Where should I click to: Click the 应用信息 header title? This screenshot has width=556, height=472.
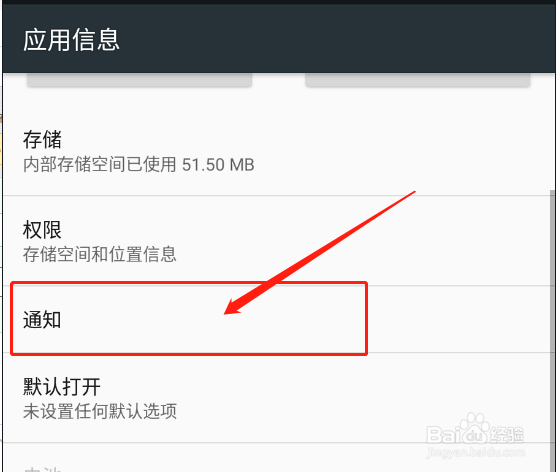click(71, 40)
